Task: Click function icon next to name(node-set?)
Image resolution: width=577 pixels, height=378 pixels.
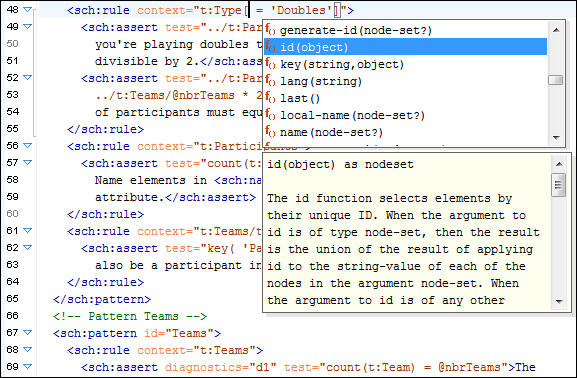Action: coord(270,131)
